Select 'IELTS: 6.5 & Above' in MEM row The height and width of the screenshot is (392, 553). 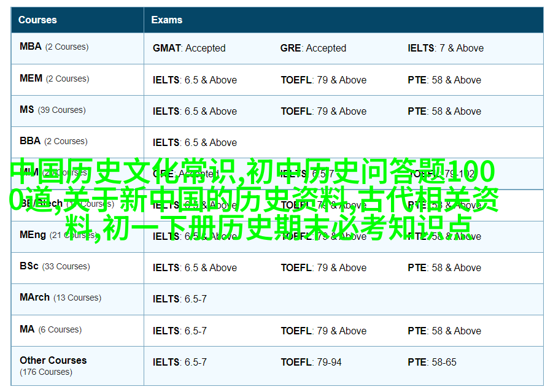[195, 80]
